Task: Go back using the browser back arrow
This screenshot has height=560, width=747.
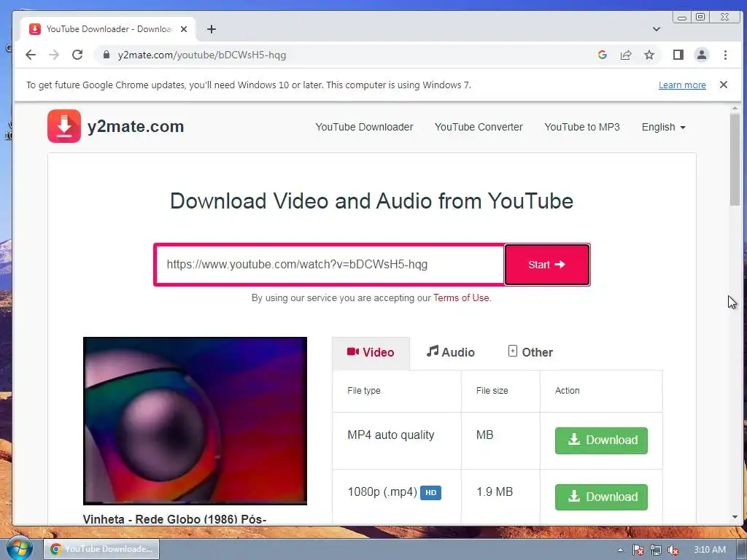Action: coord(31,55)
